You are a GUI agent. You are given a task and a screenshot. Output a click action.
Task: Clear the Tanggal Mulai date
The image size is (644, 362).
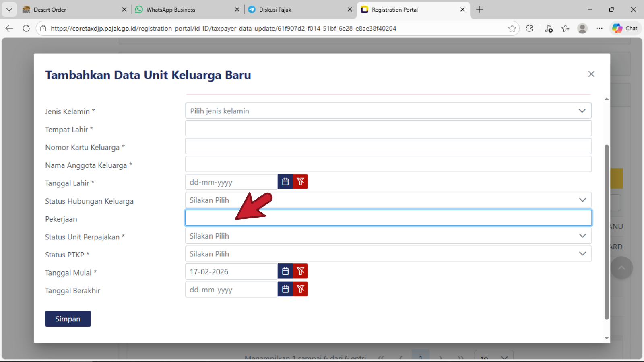coord(300,271)
